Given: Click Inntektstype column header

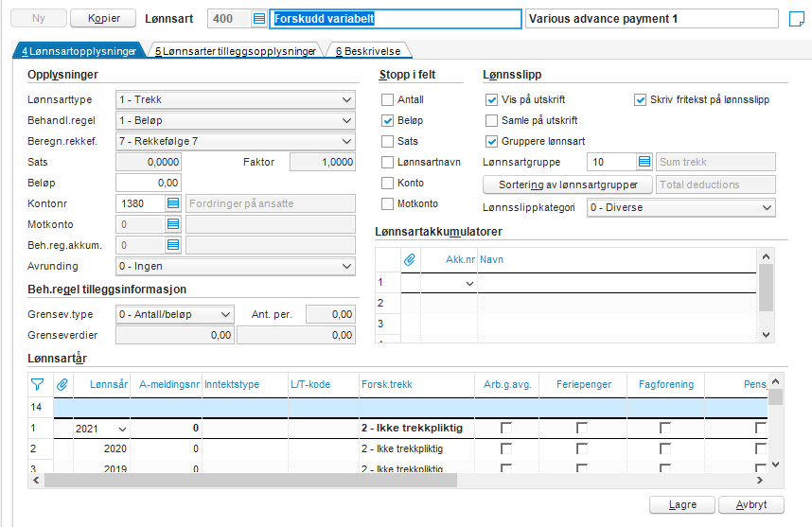Looking at the screenshot, I should point(245,385).
